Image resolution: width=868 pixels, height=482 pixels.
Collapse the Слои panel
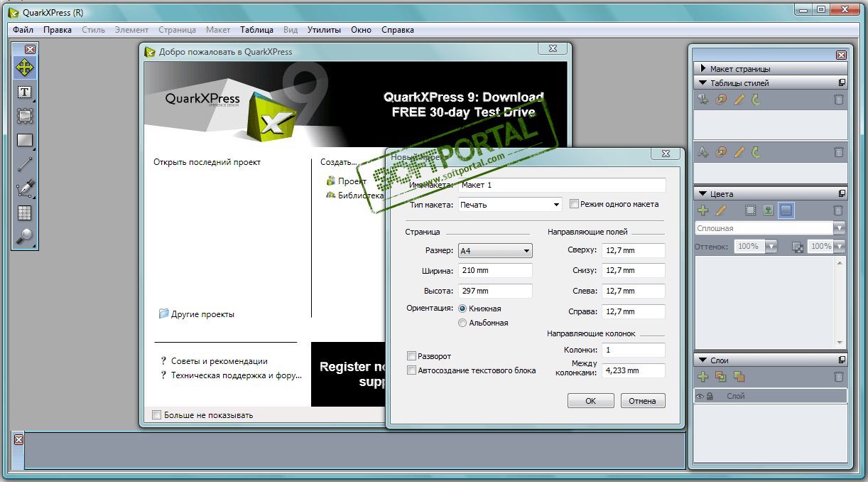point(703,360)
